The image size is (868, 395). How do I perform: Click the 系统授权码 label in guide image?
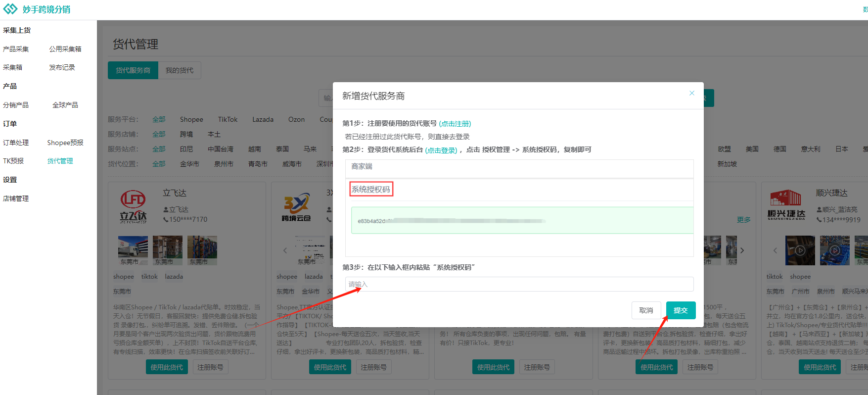(371, 189)
